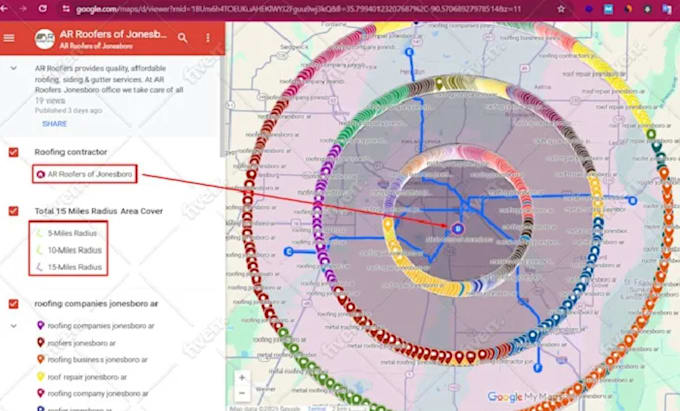Select roofing business jonesboro ar list item

click(x=98, y=360)
